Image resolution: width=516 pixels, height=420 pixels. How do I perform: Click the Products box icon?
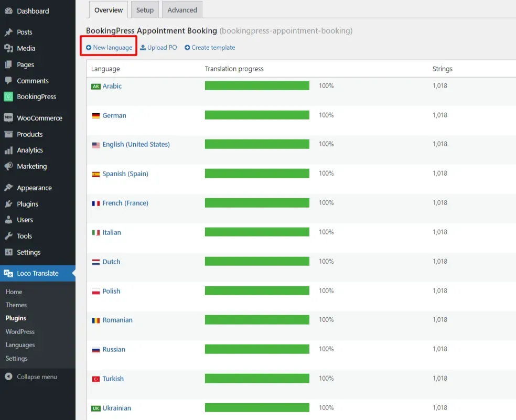8,134
